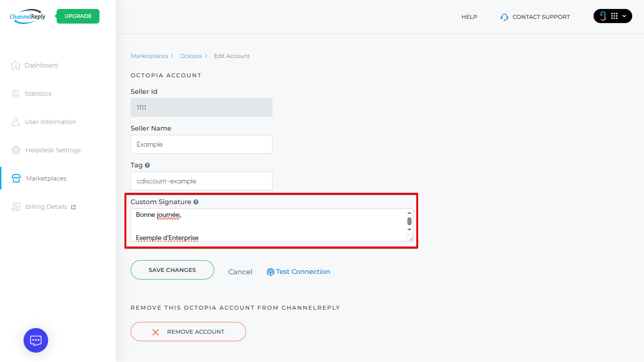Click the help icon next to Custom Signature
This screenshot has height=362, width=644.
point(196,202)
